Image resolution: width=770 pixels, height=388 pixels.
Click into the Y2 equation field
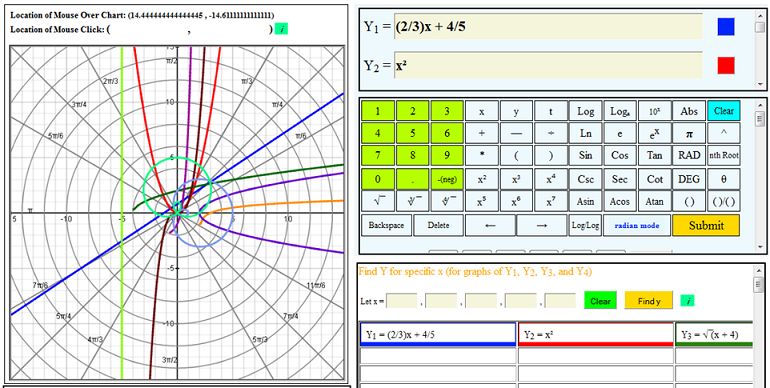pyautogui.click(x=548, y=65)
